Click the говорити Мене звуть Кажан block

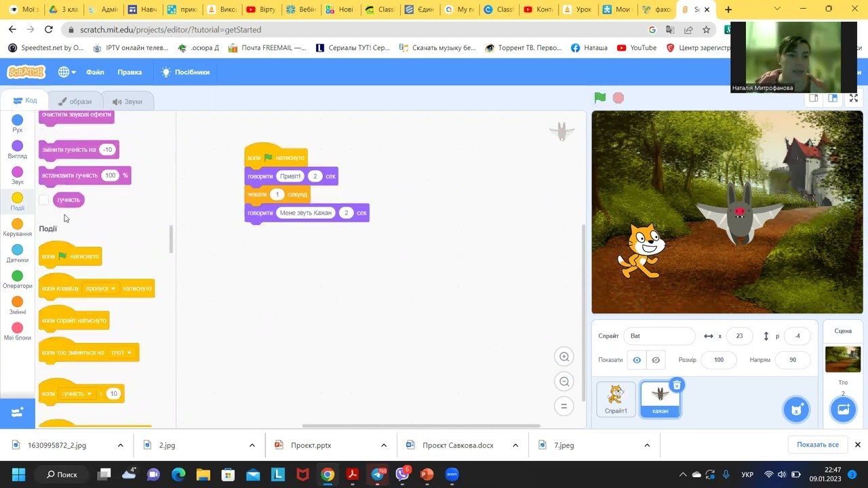point(307,213)
